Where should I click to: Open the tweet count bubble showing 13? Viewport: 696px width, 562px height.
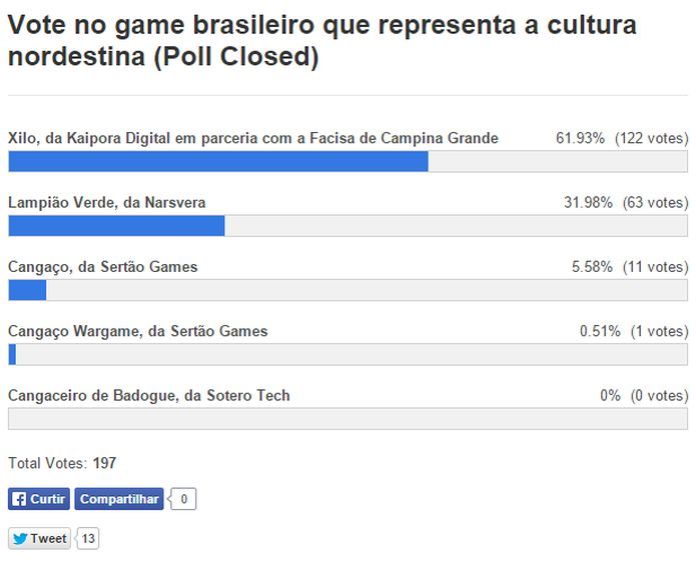pos(88,539)
